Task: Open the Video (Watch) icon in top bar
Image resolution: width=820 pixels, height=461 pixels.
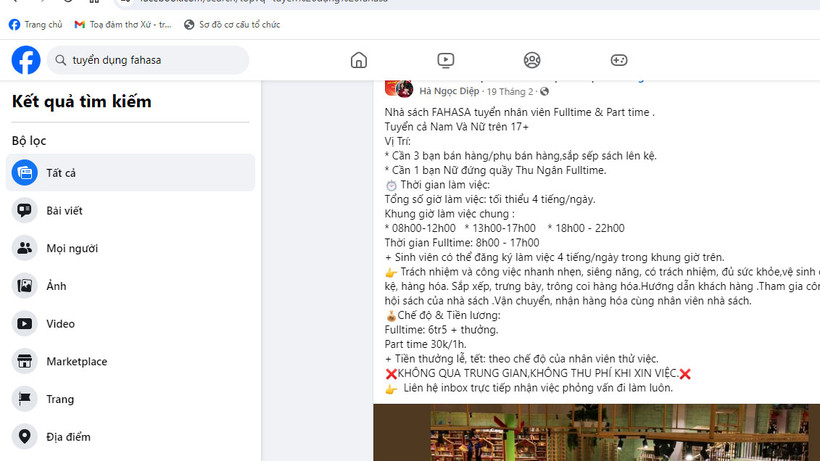Action: tap(446, 60)
